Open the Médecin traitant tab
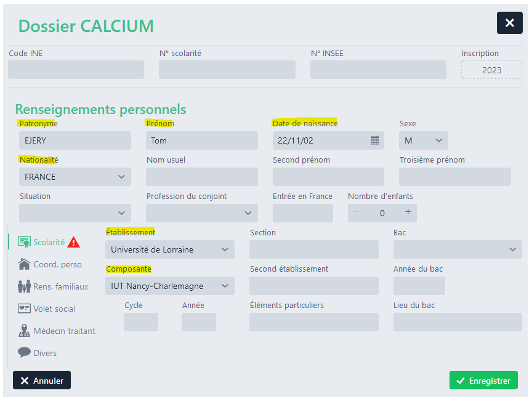Image resolution: width=532 pixels, height=401 pixels. click(64, 331)
